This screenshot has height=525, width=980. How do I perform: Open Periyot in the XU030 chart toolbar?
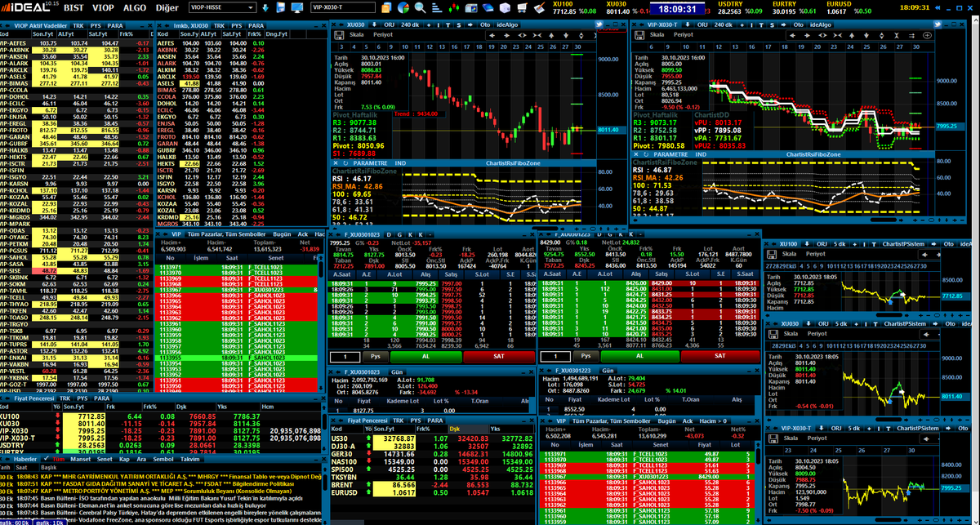tap(383, 35)
